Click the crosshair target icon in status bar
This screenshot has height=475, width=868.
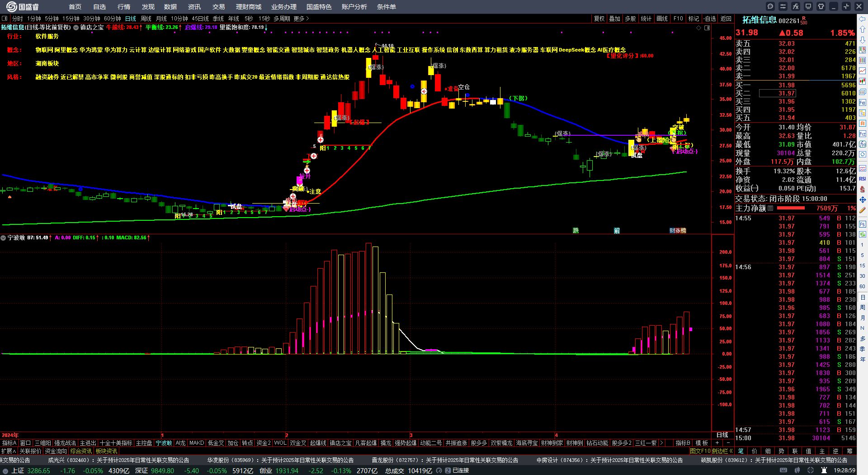pos(811,470)
